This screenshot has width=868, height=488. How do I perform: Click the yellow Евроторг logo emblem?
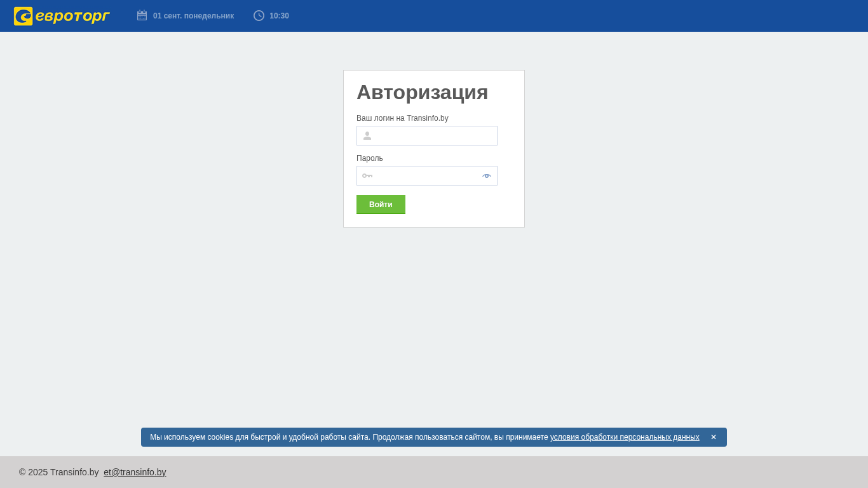pyautogui.click(x=24, y=16)
